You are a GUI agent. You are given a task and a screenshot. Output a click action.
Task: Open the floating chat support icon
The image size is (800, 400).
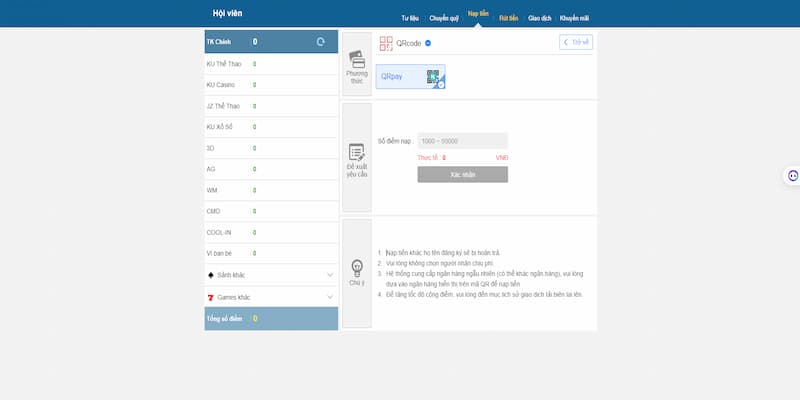tap(792, 175)
